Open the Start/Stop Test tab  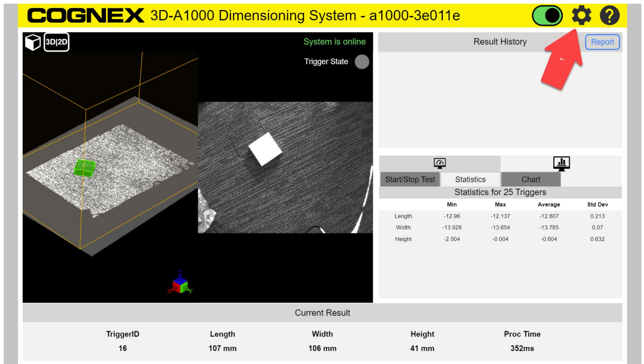click(x=410, y=179)
